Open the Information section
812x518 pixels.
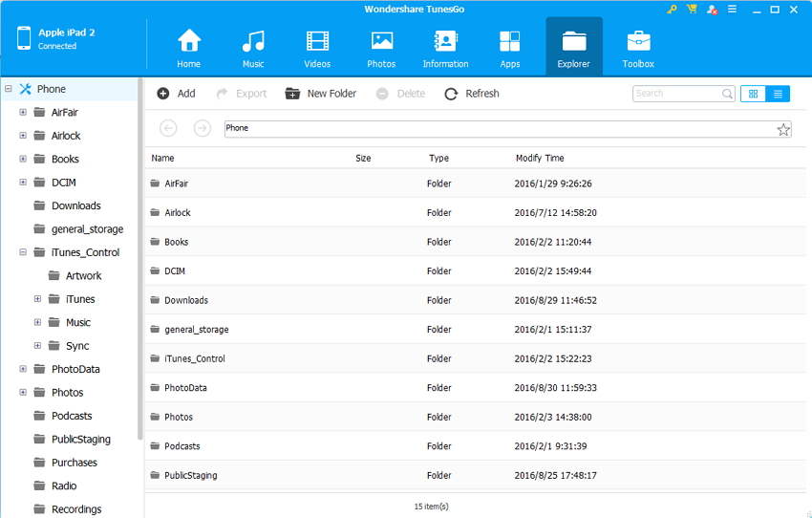pyautogui.click(x=445, y=48)
